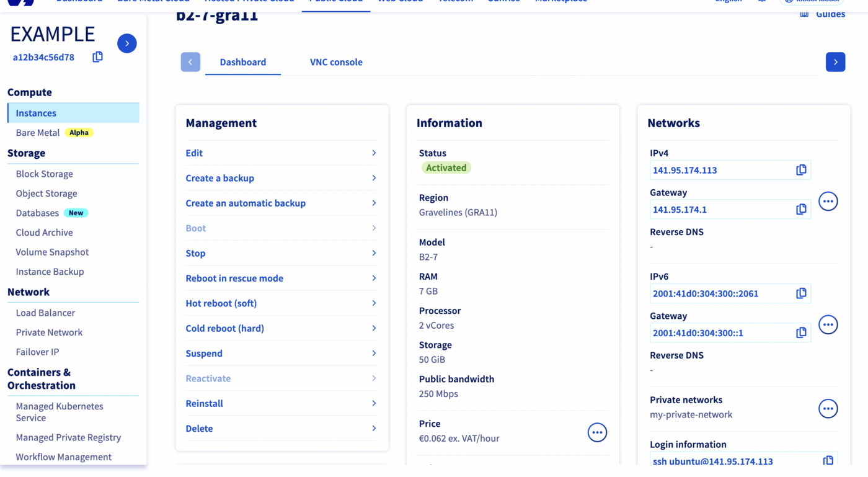Viewport: 868px width, 477px height.
Task: Copy the IPv4 address 141.95.174.113
Action: pyautogui.click(x=801, y=170)
